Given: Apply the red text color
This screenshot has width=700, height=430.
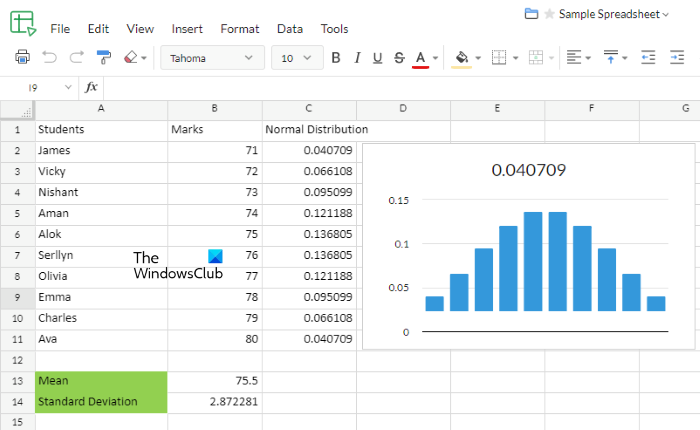Looking at the screenshot, I should coord(420,58).
